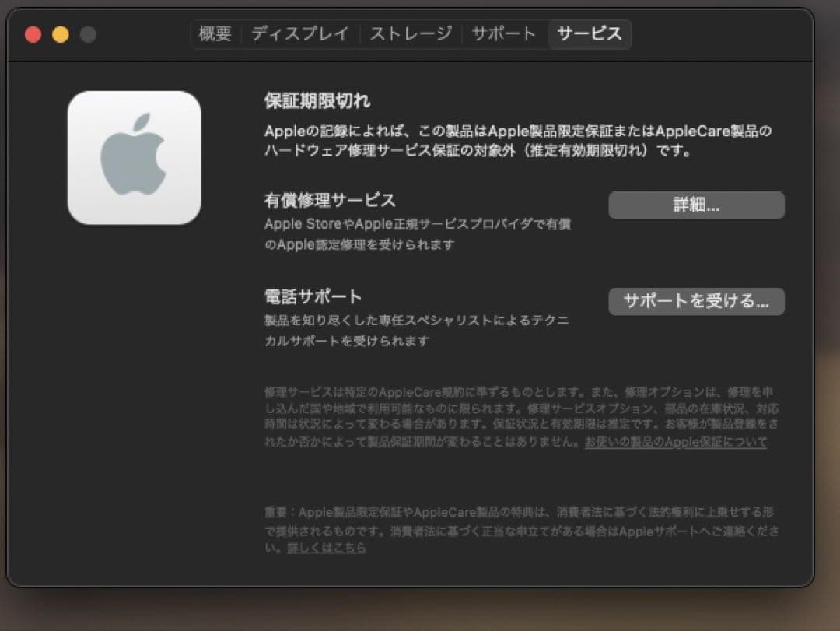Image resolution: width=840 pixels, height=631 pixels.
Task: Click the 詳細... button for paid repair service
Action: point(696,205)
